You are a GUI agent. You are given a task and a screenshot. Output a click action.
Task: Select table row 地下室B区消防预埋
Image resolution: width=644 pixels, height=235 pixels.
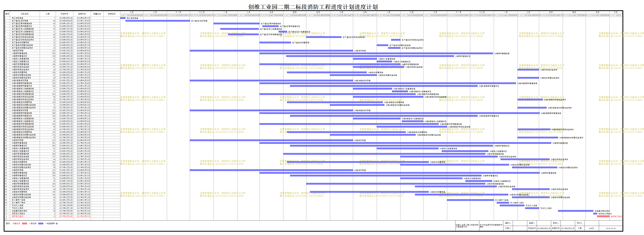pyautogui.click(x=62, y=21)
